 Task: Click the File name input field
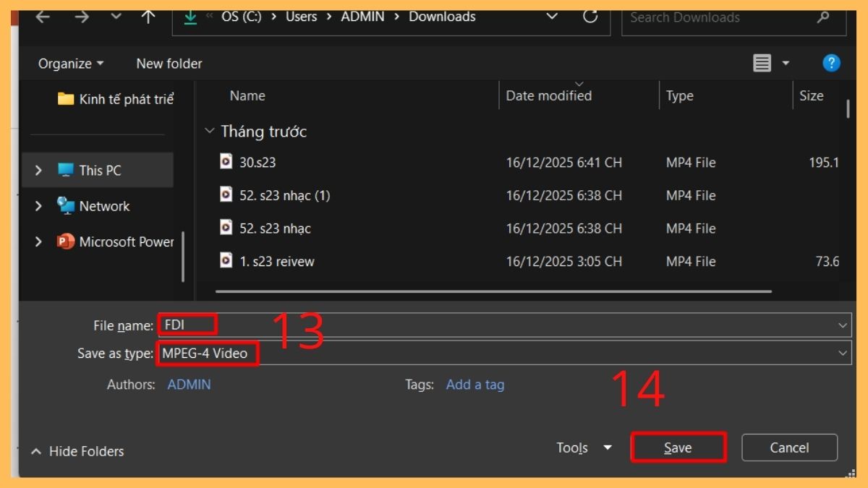tap(504, 325)
